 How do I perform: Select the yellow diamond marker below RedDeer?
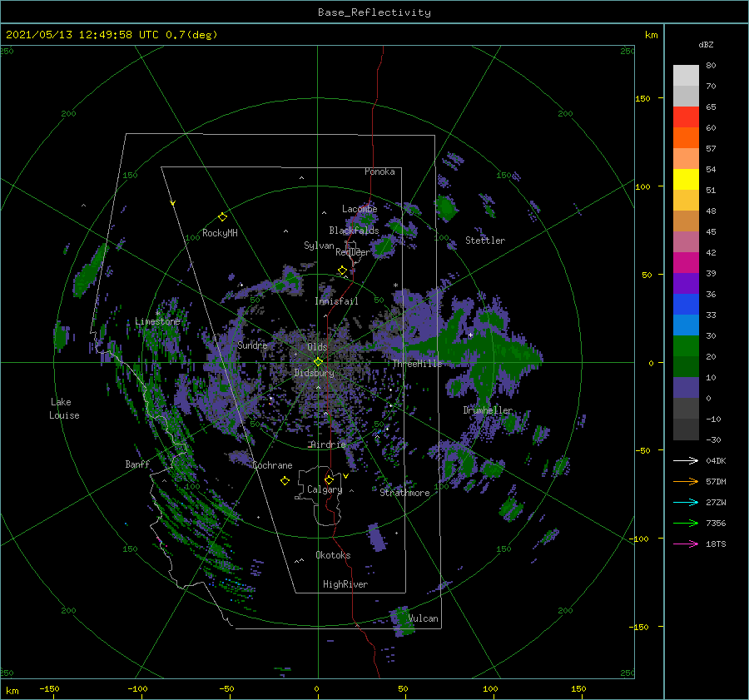click(342, 271)
